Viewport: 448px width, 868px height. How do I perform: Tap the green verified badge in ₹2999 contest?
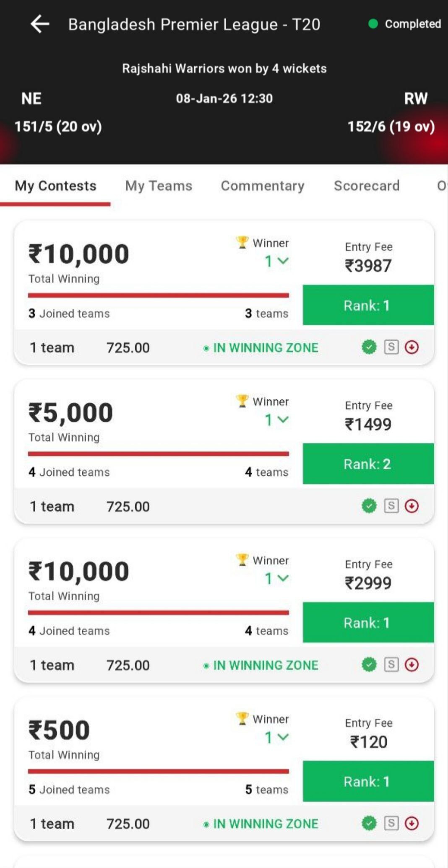click(369, 664)
